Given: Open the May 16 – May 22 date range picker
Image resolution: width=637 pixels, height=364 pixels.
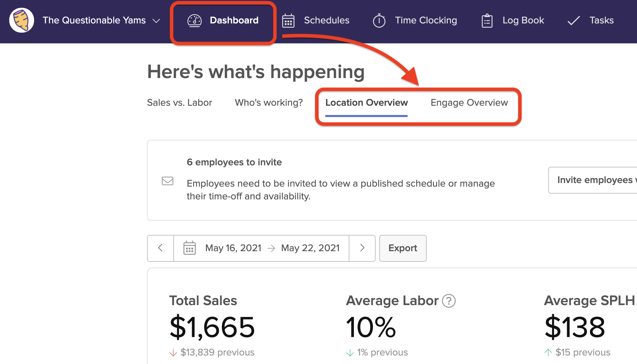Looking at the screenshot, I should click(x=272, y=248).
